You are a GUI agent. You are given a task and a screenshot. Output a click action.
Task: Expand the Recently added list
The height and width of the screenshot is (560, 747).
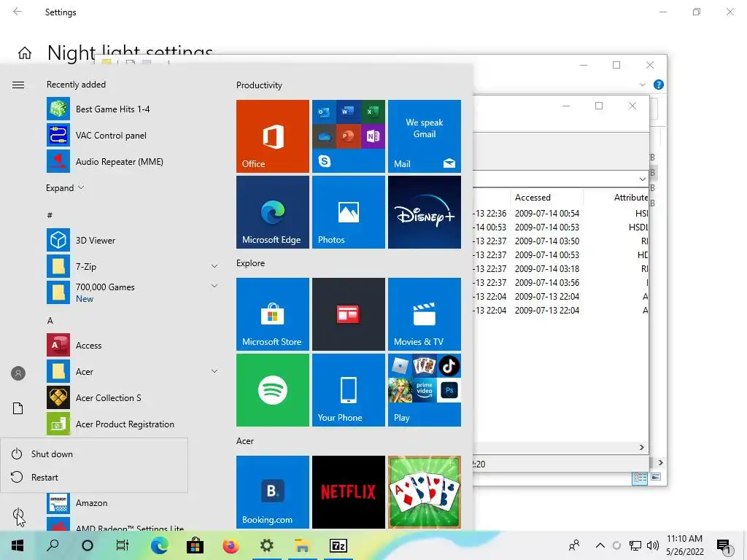(65, 187)
